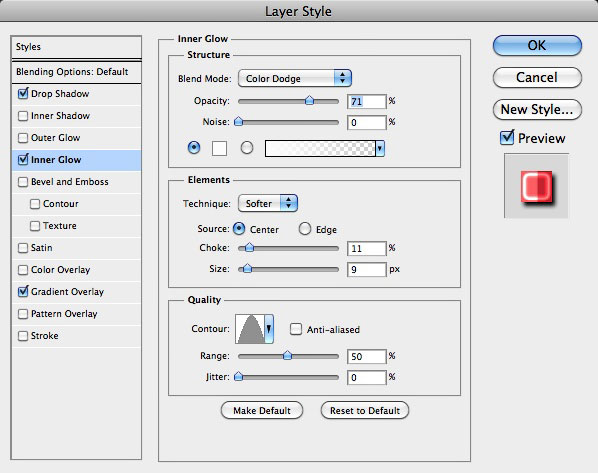Enable the Outer Glow checkbox
Image resolution: width=598 pixels, height=473 pixels.
(23, 138)
